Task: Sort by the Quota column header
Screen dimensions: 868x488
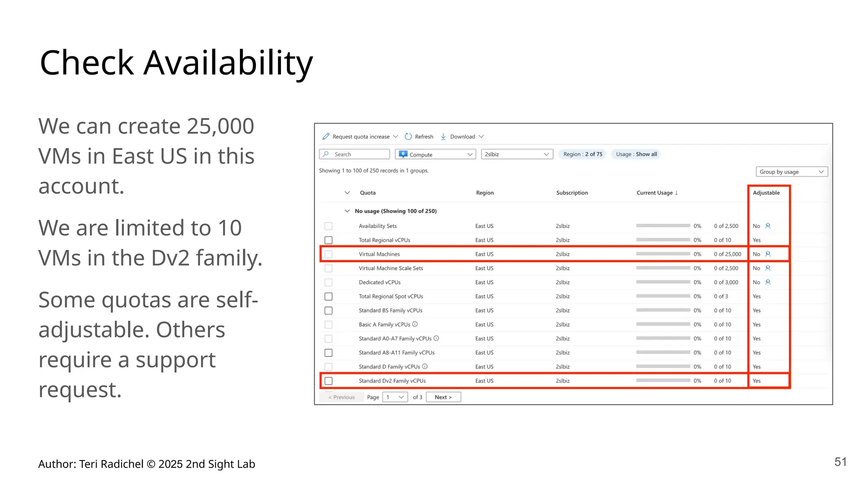Action: [367, 193]
